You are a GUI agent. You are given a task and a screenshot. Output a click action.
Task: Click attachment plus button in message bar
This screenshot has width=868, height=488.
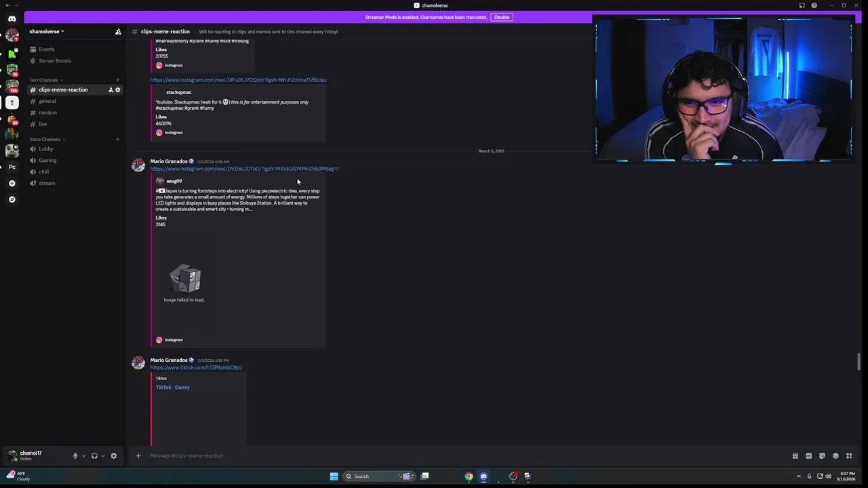[138, 455]
